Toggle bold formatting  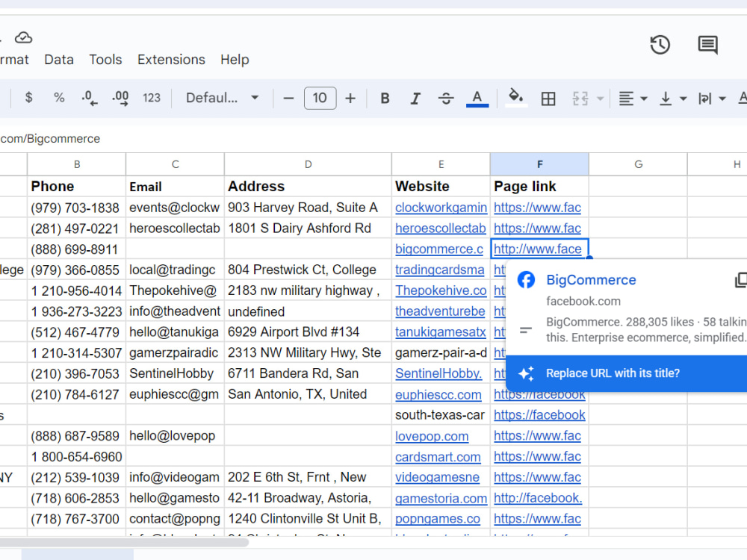385,98
